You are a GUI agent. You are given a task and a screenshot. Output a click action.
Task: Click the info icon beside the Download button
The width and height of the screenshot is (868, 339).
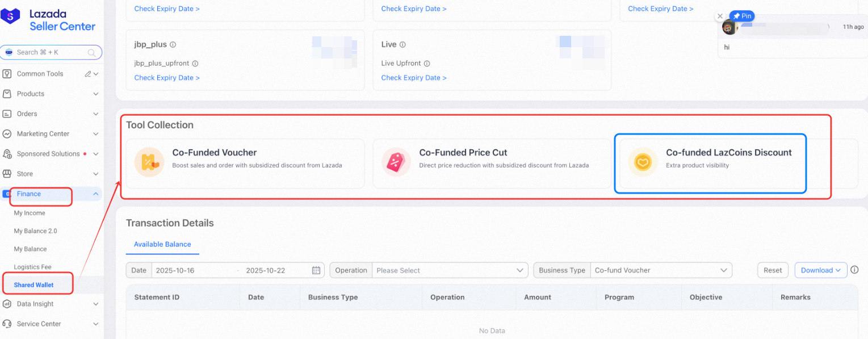(x=854, y=270)
